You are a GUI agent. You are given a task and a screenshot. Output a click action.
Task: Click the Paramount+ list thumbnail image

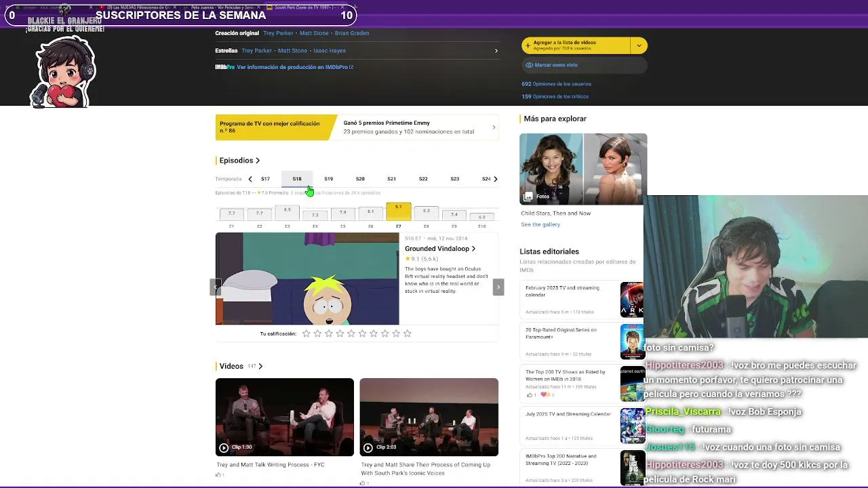pos(632,342)
